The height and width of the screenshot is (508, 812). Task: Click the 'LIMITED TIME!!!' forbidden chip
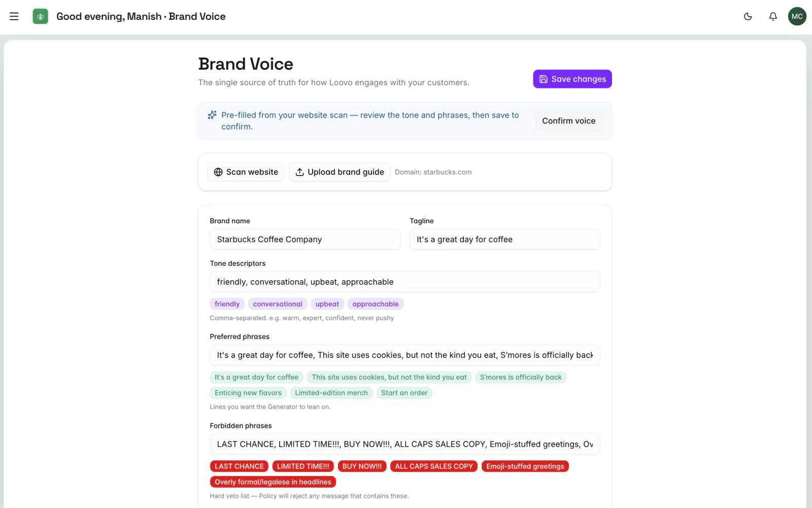tap(303, 466)
